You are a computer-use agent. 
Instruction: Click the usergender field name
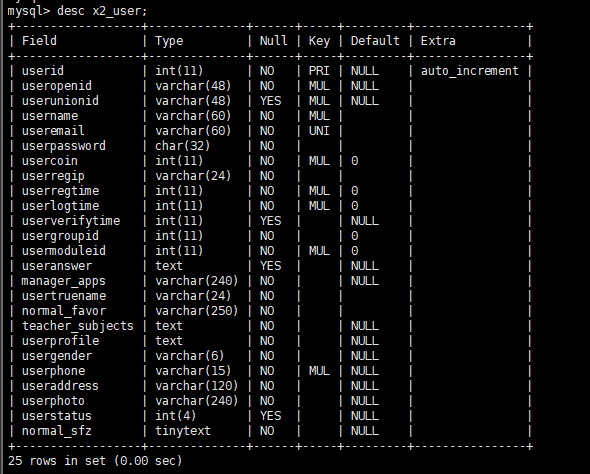(57, 356)
